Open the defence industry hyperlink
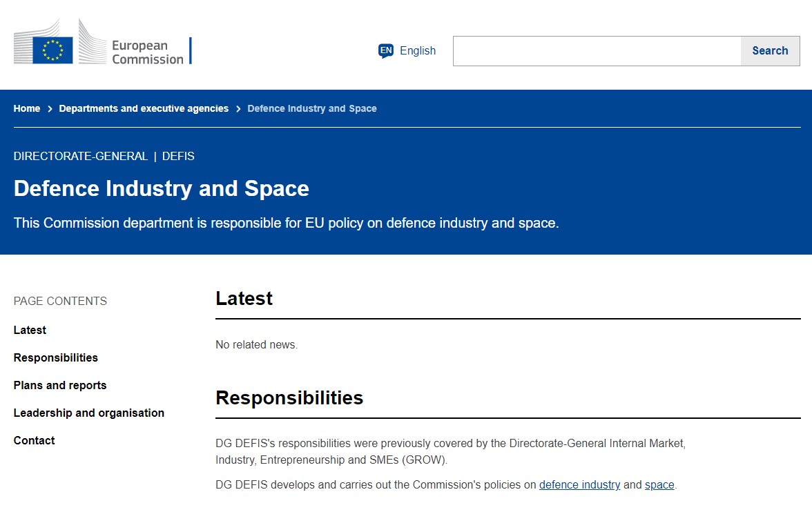This screenshot has height=512, width=812. [579, 484]
